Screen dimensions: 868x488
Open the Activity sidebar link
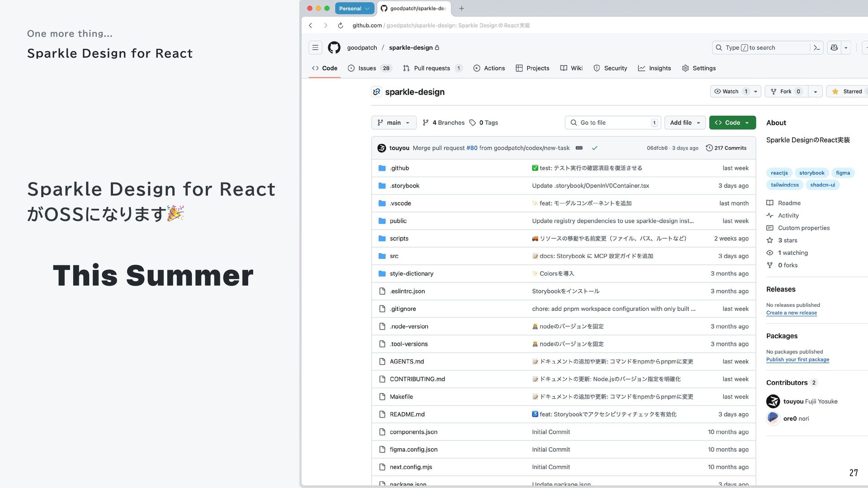click(x=783, y=216)
